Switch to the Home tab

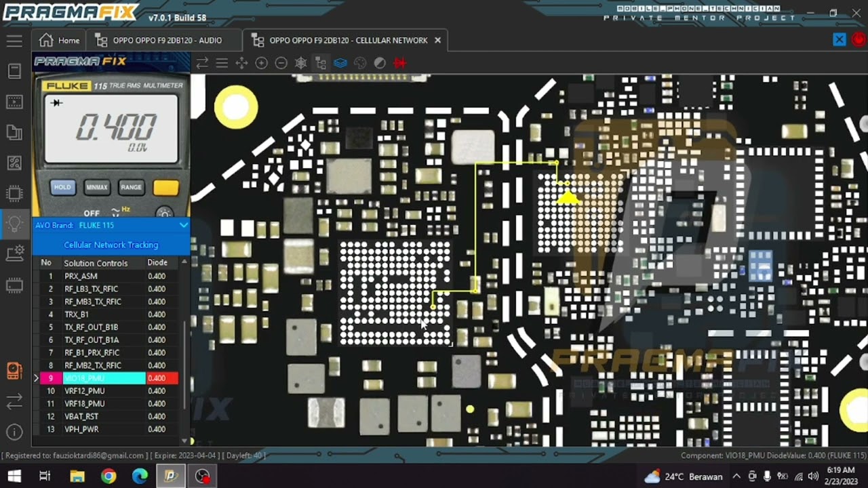60,40
